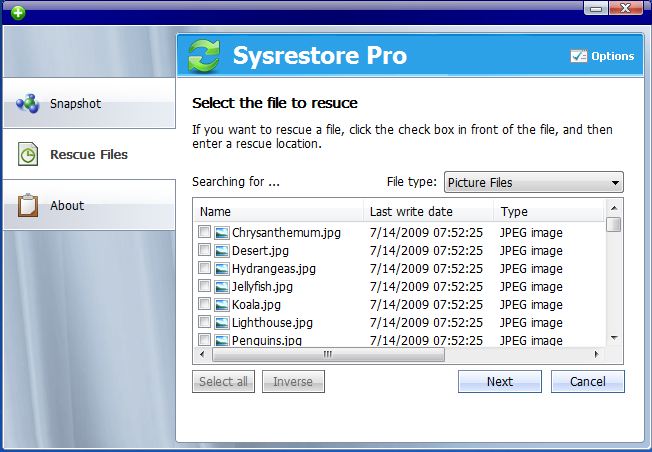The width and height of the screenshot is (652, 452).
Task: Select the Chrysanthemum.jpg file name
Action: pos(286,233)
